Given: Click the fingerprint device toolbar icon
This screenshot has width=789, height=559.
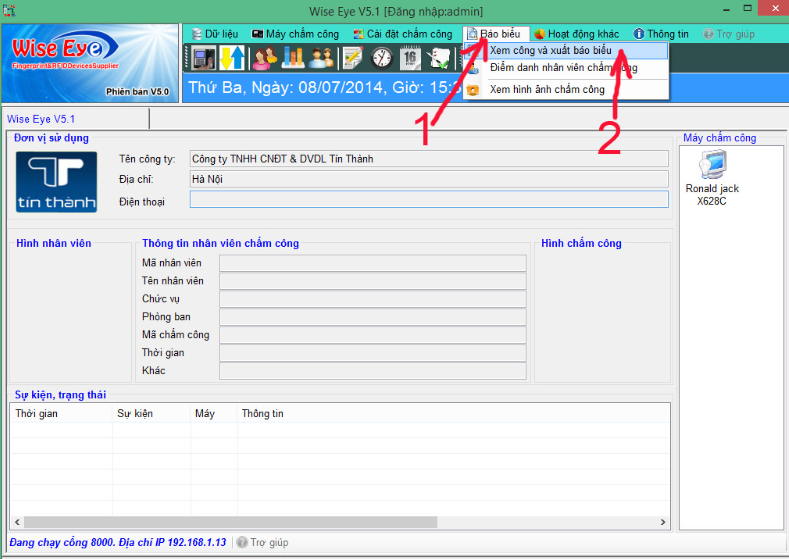Looking at the screenshot, I should point(204,57).
